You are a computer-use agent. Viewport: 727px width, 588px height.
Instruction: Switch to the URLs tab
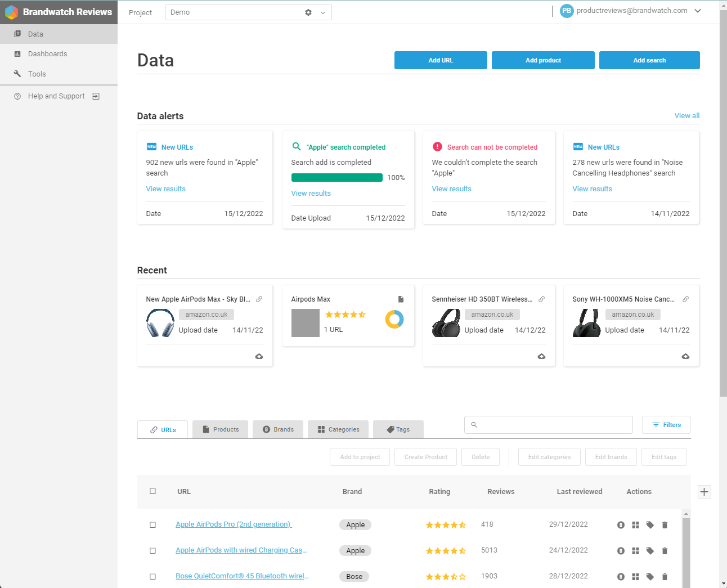163,429
